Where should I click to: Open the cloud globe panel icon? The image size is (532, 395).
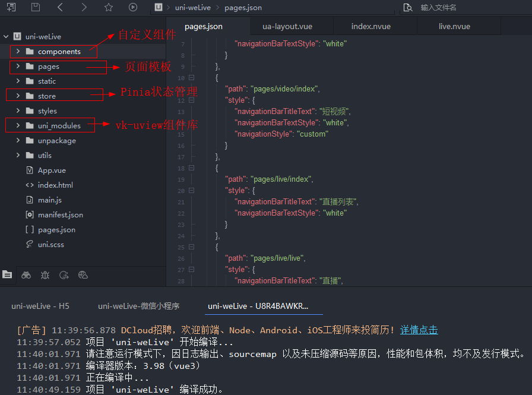pos(83,275)
